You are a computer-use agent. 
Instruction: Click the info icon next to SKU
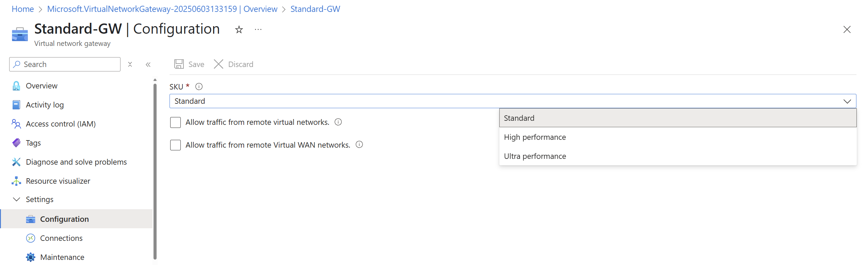point(199,86)
